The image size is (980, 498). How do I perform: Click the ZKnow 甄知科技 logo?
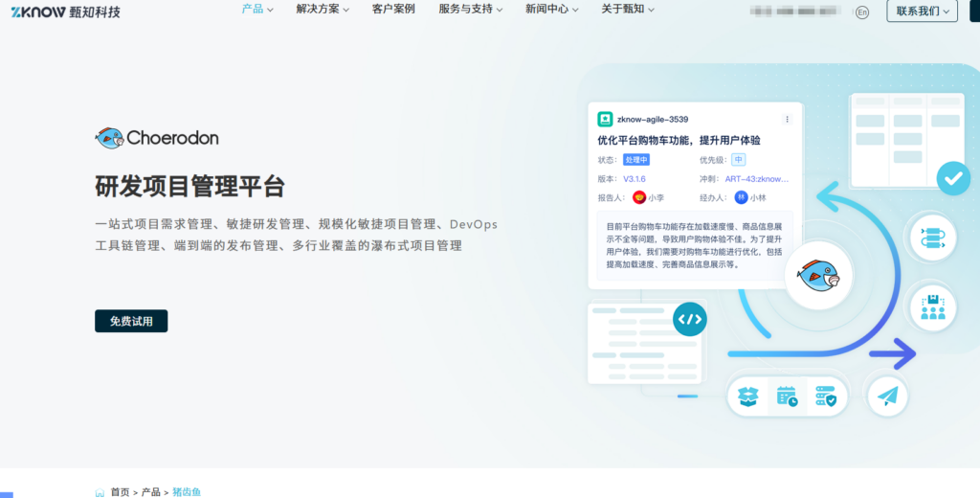click(66, 11)
